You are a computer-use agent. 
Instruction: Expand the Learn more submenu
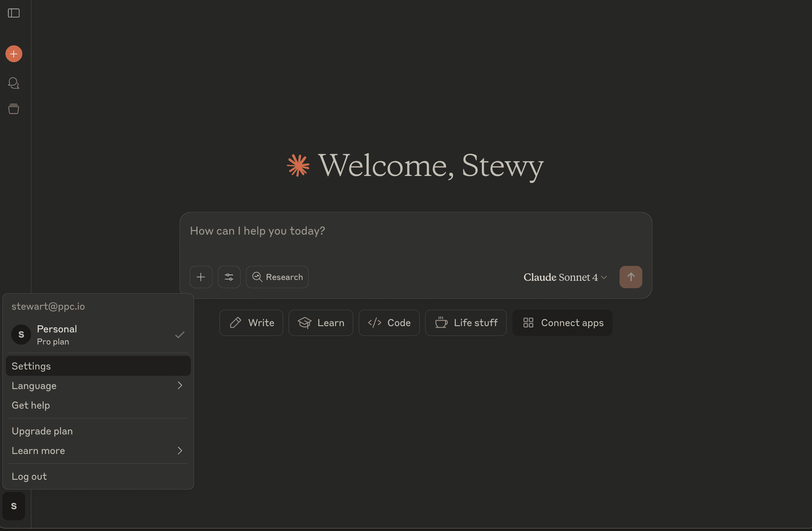(x=98, y=450)
